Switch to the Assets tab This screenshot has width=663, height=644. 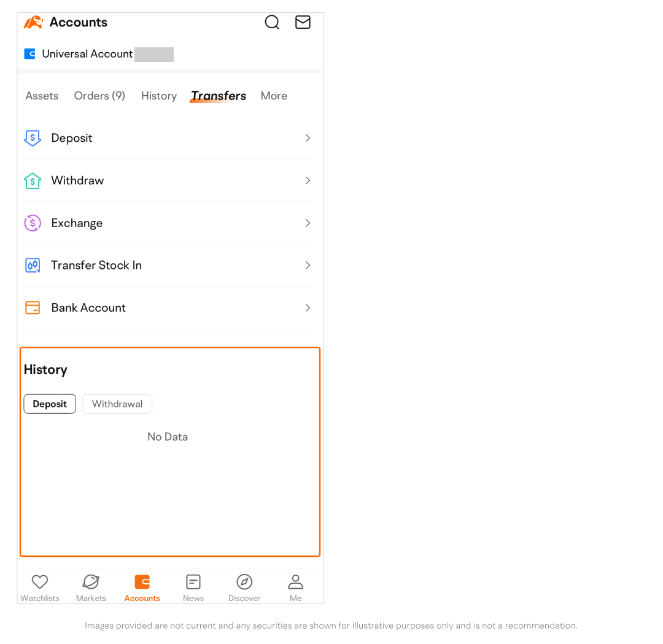[x=42, y=96]
